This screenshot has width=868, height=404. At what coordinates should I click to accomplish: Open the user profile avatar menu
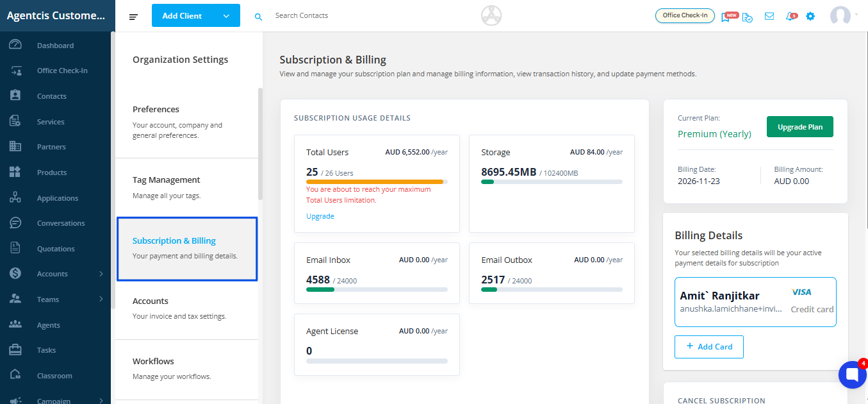coord(840,16)
